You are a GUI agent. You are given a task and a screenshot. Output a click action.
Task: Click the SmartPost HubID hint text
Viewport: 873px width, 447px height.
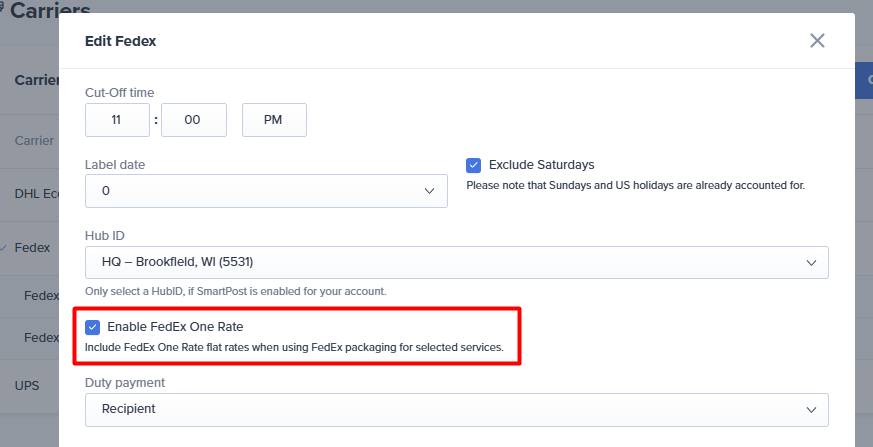[236, 291]
